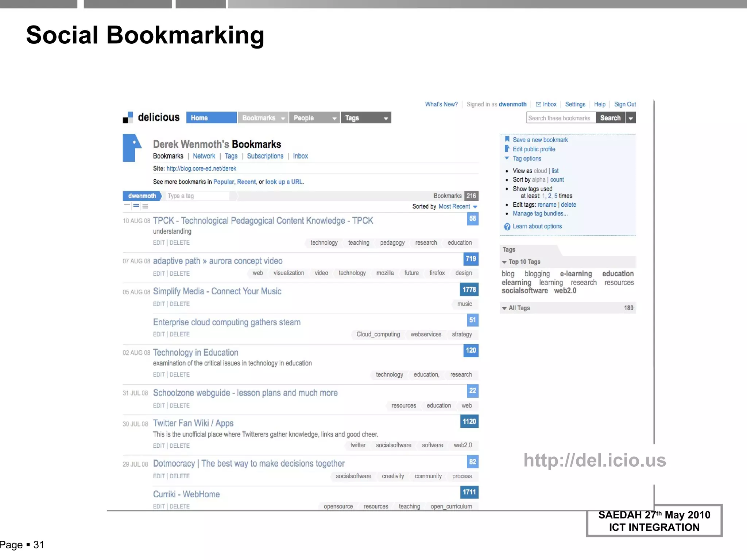Select the Cloud_computing tag
Viewport: 747px width, 560px height.
tap(378, 334)
